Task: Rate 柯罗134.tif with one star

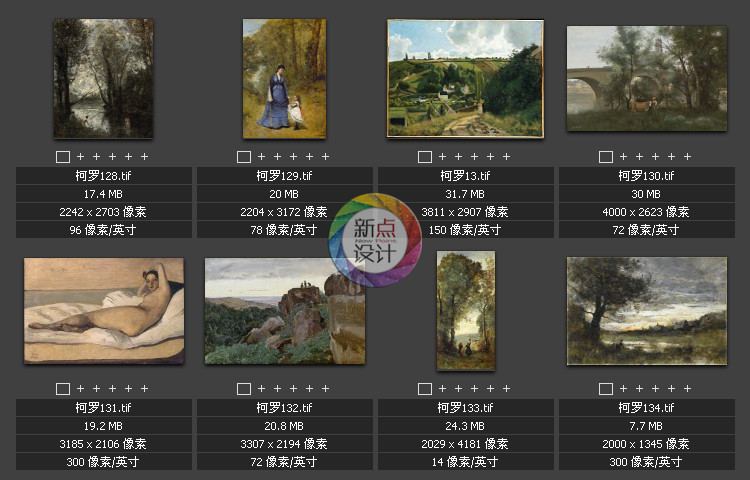Action: point(624,389)
